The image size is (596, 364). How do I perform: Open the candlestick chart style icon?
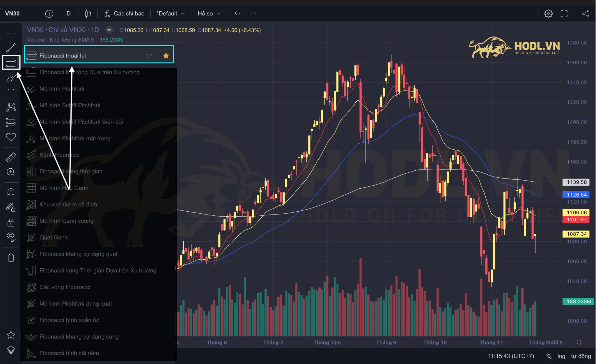click(88, 14)
